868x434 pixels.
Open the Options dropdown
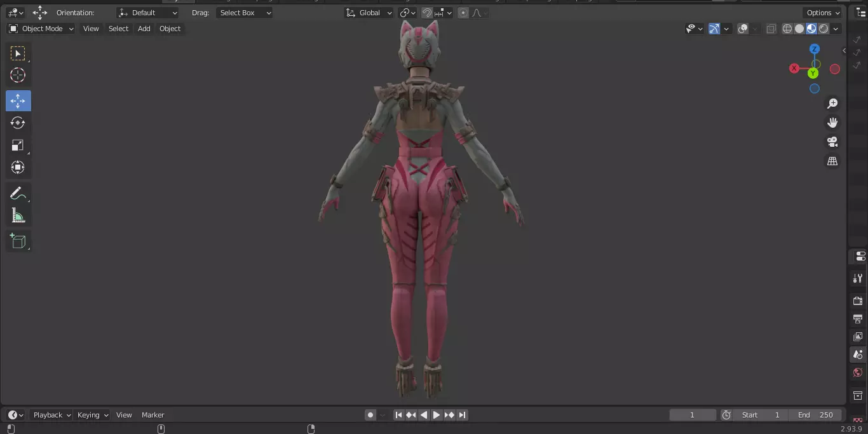pyautogui.click(x=823, y=13)
